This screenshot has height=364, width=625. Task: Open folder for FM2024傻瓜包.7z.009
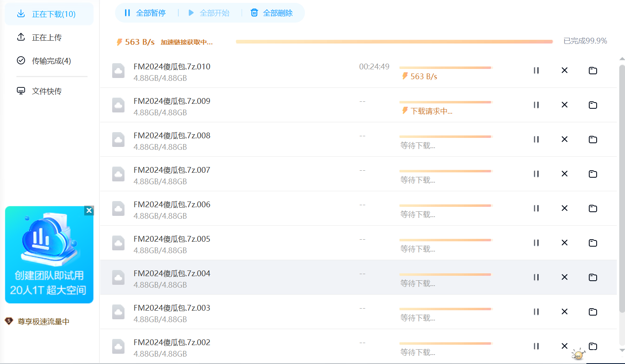593,105
